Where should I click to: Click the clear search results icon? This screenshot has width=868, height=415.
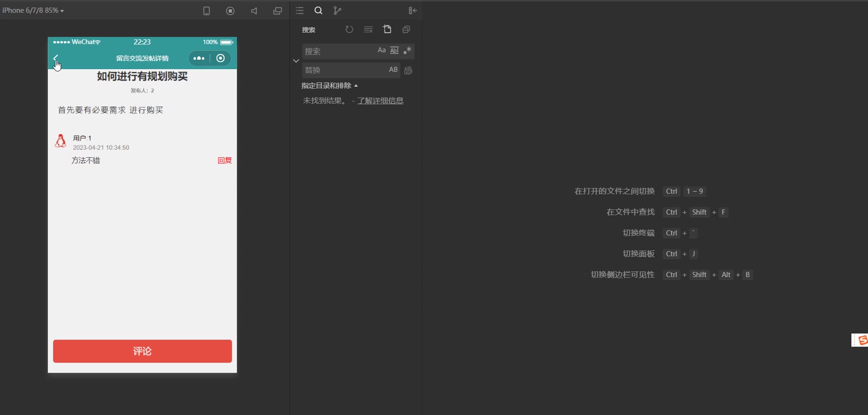368,29
